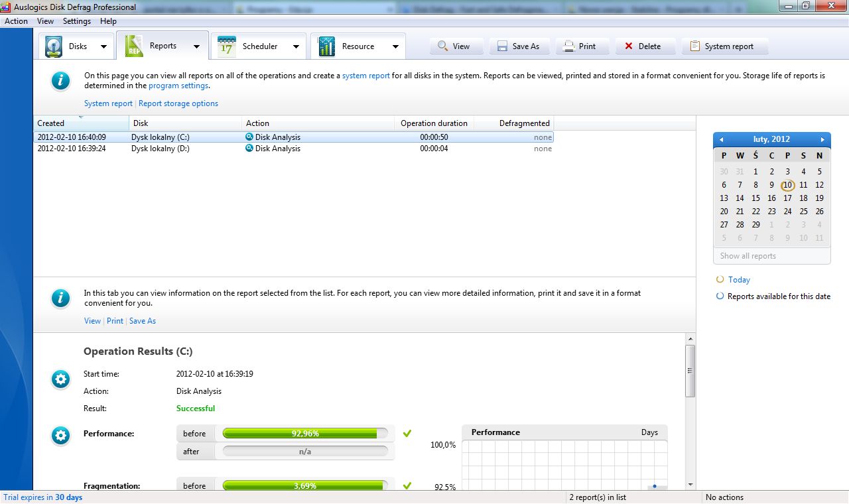The height and width of the screenshot is (504, 849).
Task: Click the View link in report details
Action: coord(92,321)
